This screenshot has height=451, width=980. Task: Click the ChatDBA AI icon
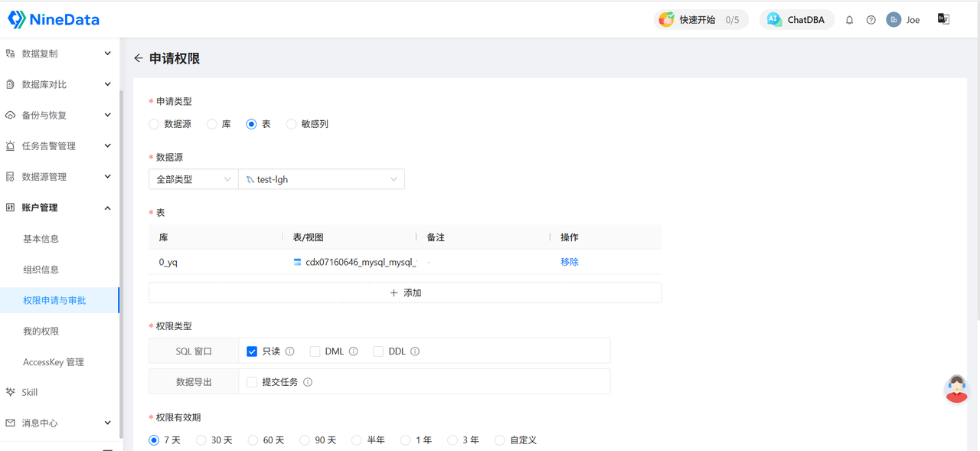(x=773, y=19)
